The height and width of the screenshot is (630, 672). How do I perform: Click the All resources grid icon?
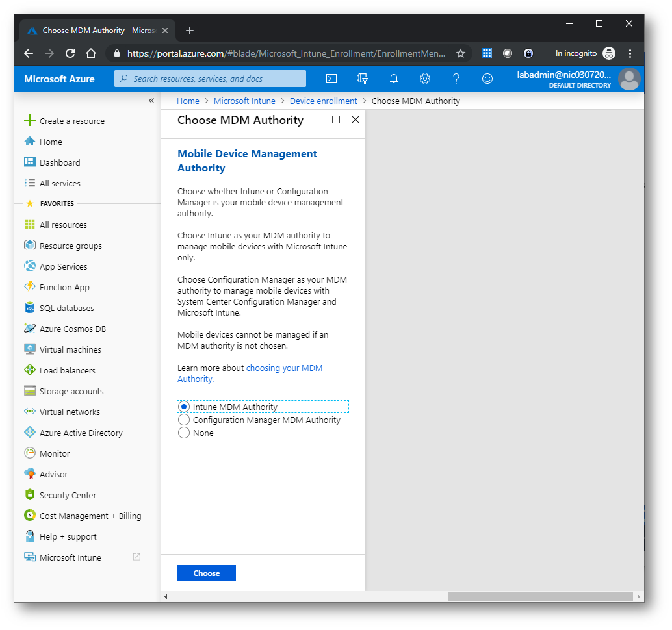tap(30, 225)
